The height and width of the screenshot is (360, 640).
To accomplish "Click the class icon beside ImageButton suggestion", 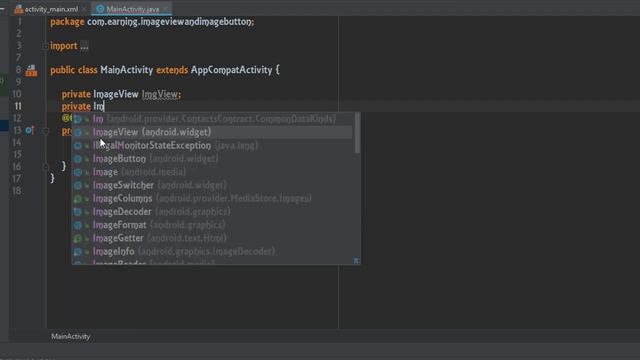I will [78, 159].
